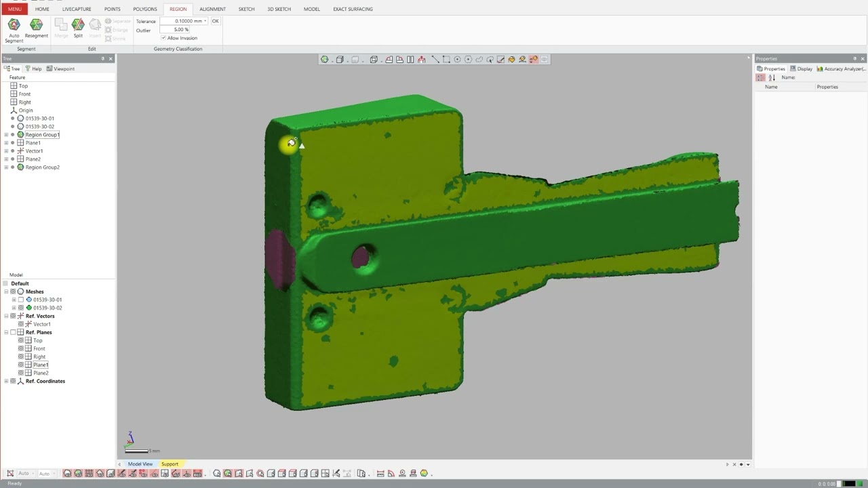Toggle the Allow Invasion checkbox
Image resolution: width=868 pixels, height=488 pixels.
[x=163, y=38]
